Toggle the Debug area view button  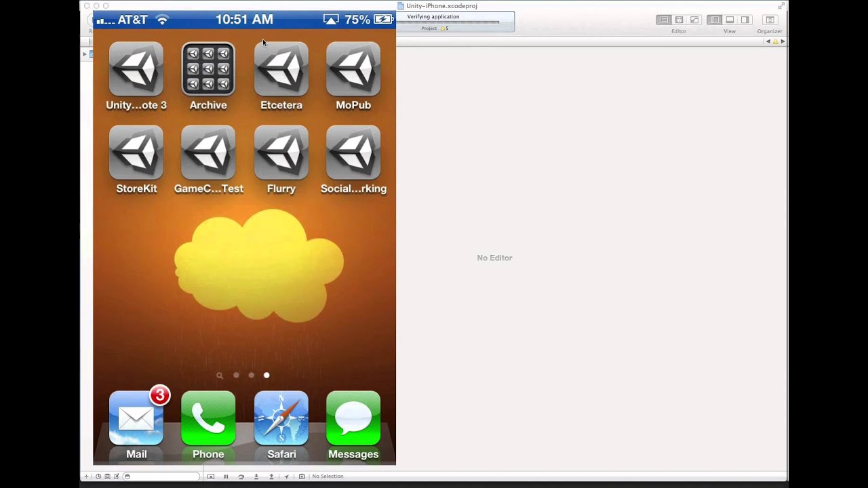730,20
